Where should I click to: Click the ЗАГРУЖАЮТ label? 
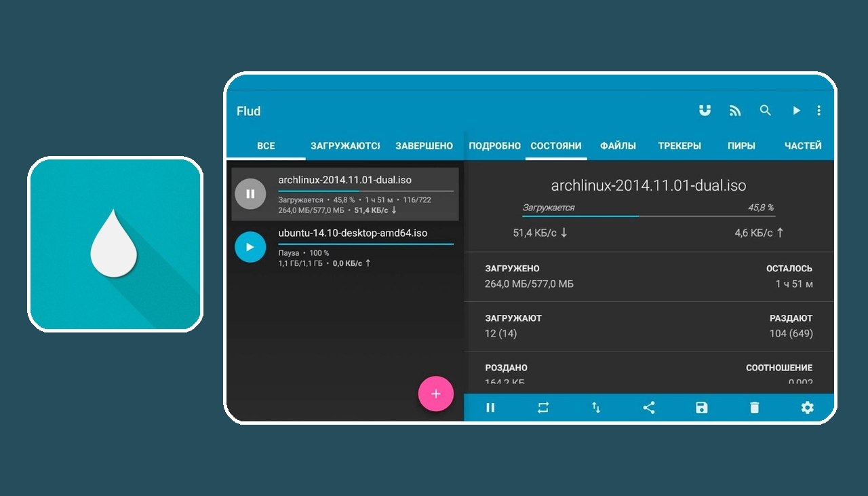click(513, 318)
